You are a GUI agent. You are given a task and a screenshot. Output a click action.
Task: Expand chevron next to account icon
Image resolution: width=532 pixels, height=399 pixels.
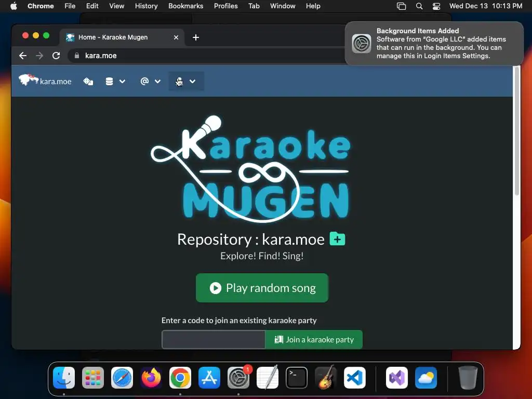pyautogui.click(x=192, y=82)
